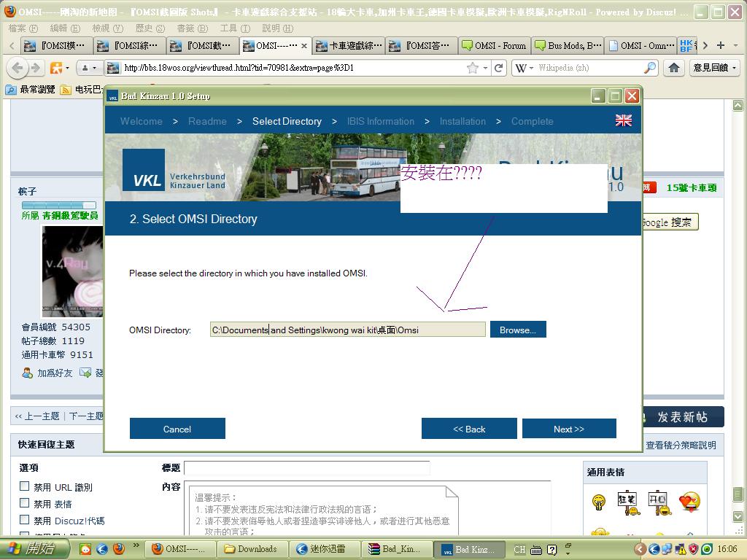The width and height of the screenshot is (747, 560).
Task: Click the Firefox home icon
Action: (x=673, y=68)
